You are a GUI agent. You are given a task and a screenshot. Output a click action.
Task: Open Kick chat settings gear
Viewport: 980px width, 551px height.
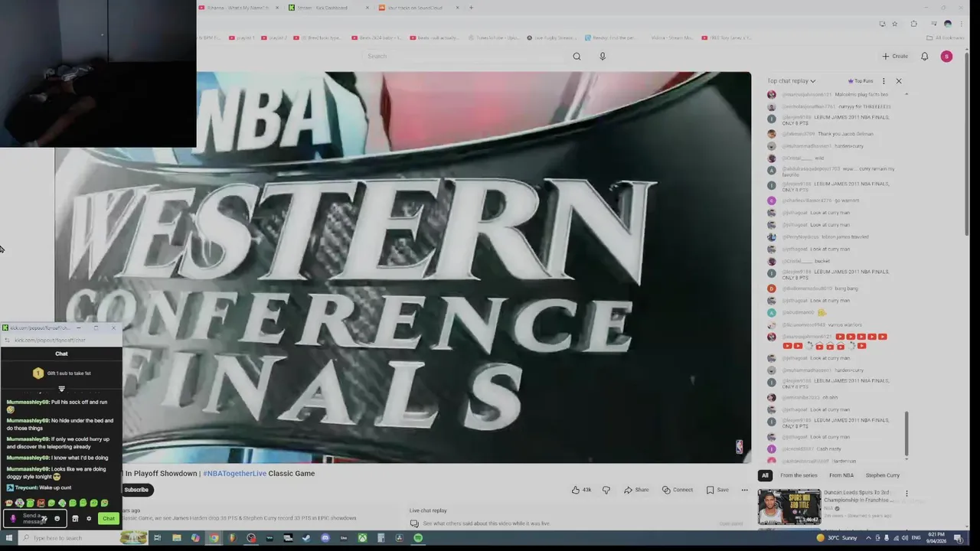(x=89, y=519)
